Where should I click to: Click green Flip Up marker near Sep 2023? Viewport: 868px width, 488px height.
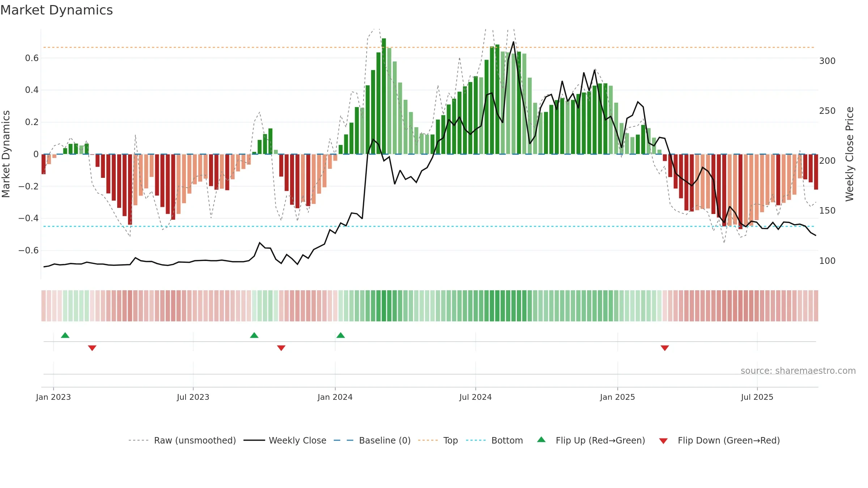[x=254, y=335]
